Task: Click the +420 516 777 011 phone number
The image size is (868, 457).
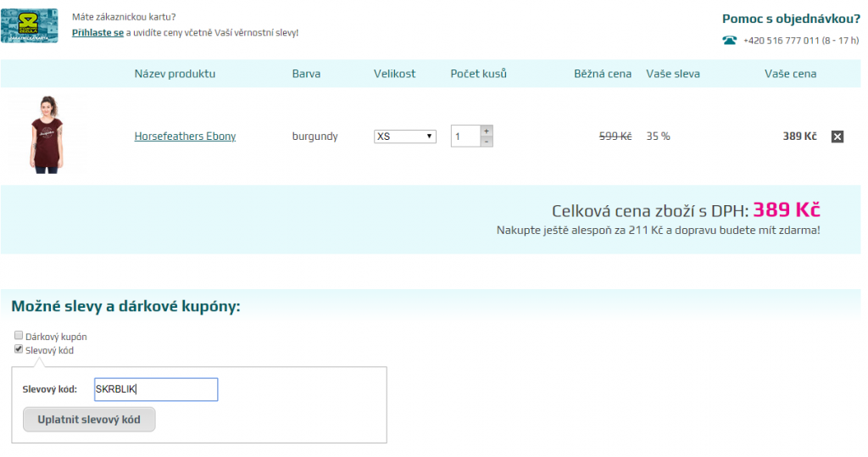Action: click(781, 41)
